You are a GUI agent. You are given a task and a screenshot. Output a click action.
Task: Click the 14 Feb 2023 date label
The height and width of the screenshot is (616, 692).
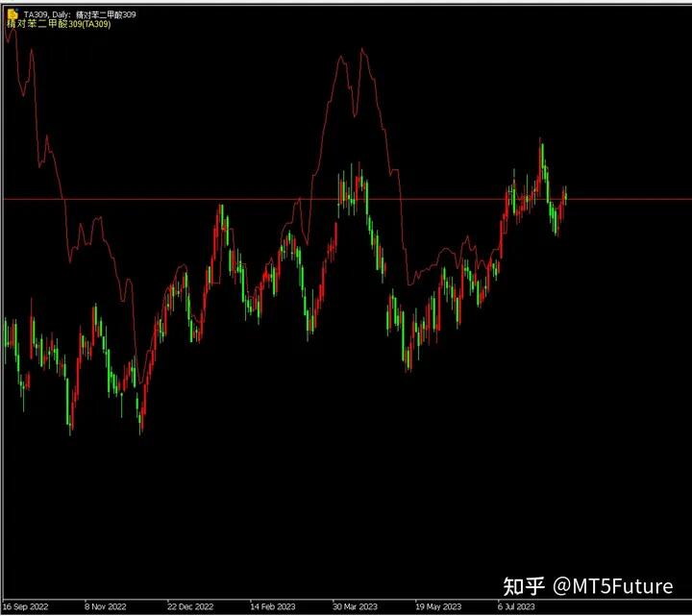[272, 606]
